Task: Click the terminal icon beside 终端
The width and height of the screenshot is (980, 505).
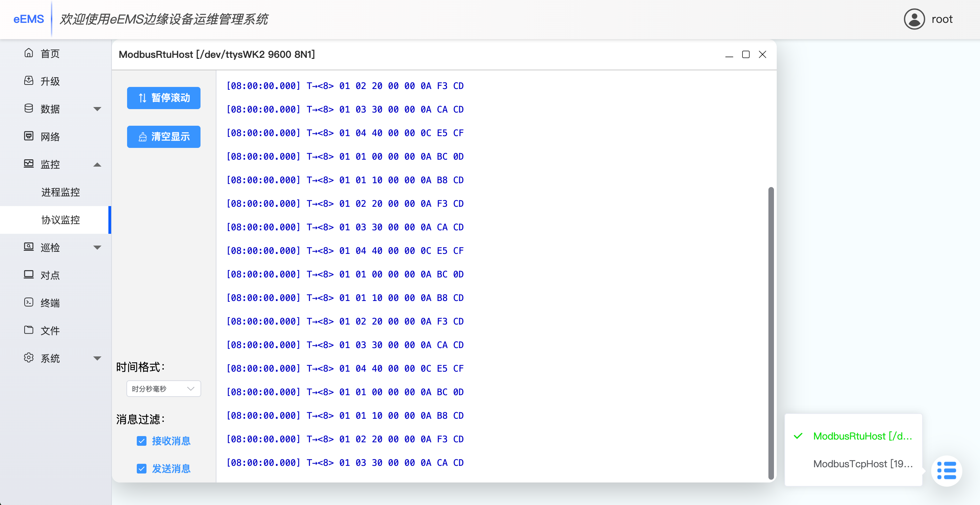Action: point(28,302)
